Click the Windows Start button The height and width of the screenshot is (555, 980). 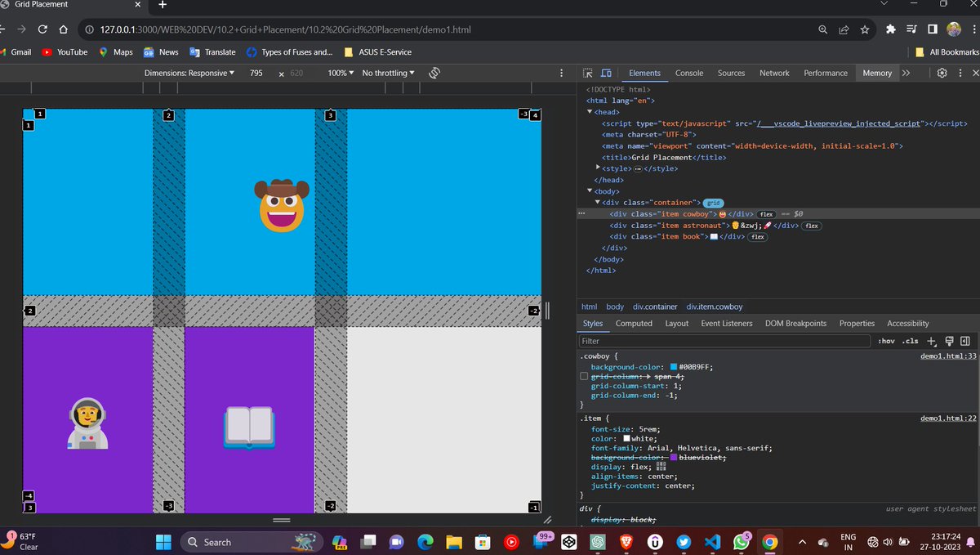(163, 542)
